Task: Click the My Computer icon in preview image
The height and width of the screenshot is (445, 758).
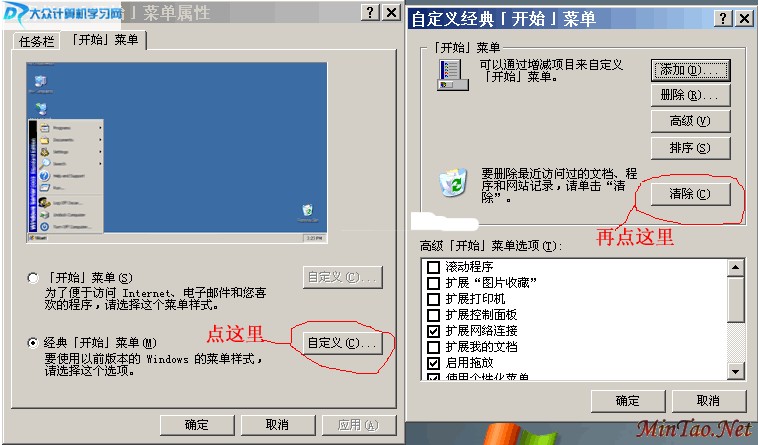Action: tap(41, 81)
